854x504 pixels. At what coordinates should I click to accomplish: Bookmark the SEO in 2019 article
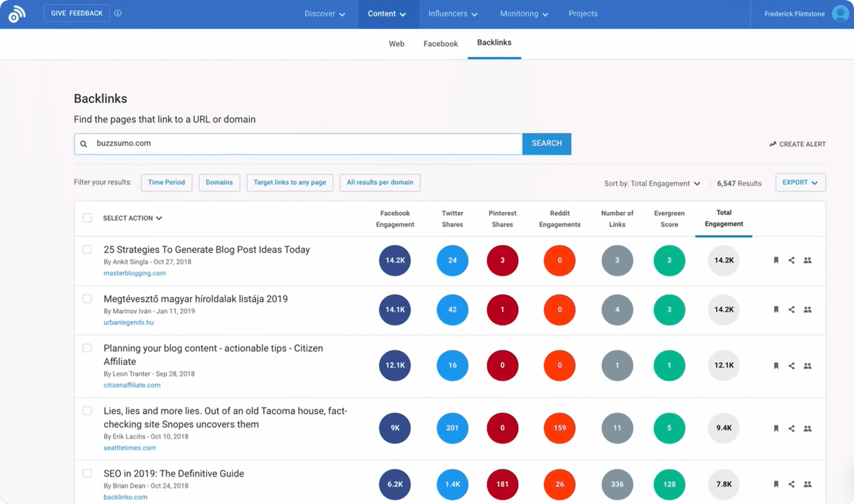point(776,484)
